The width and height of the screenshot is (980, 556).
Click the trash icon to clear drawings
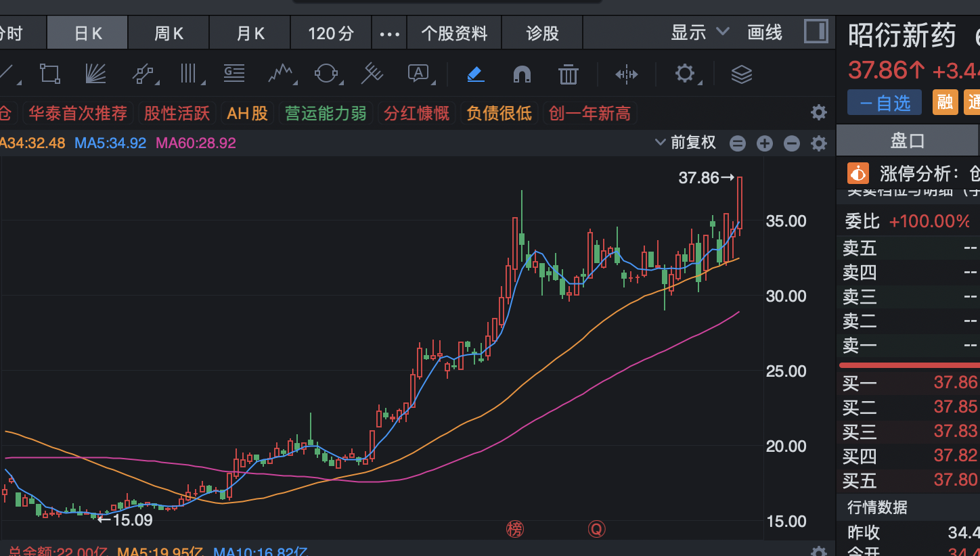(568, 74)
